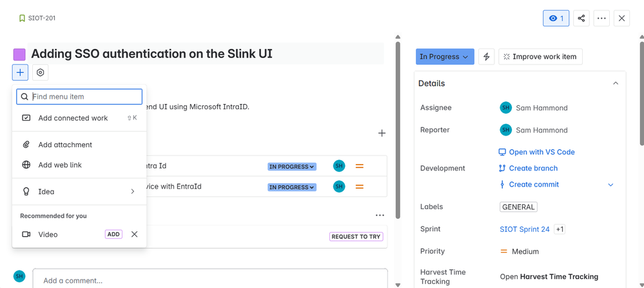Screen dimensions: 644x288
Task: Open the hexagon apps button beside plus
Action: pyautogui.click(x=40, y=72)
